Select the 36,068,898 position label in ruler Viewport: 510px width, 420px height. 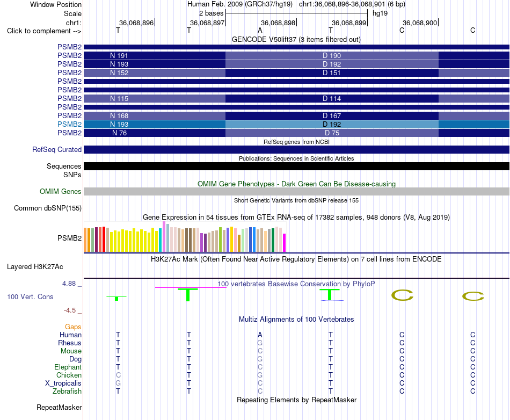[x=278, y=23]
